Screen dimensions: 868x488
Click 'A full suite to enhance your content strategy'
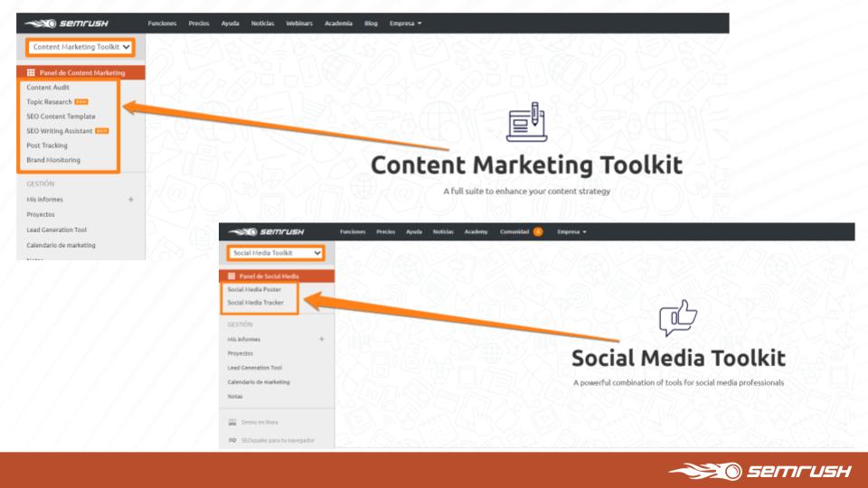[x=526, y=191]
